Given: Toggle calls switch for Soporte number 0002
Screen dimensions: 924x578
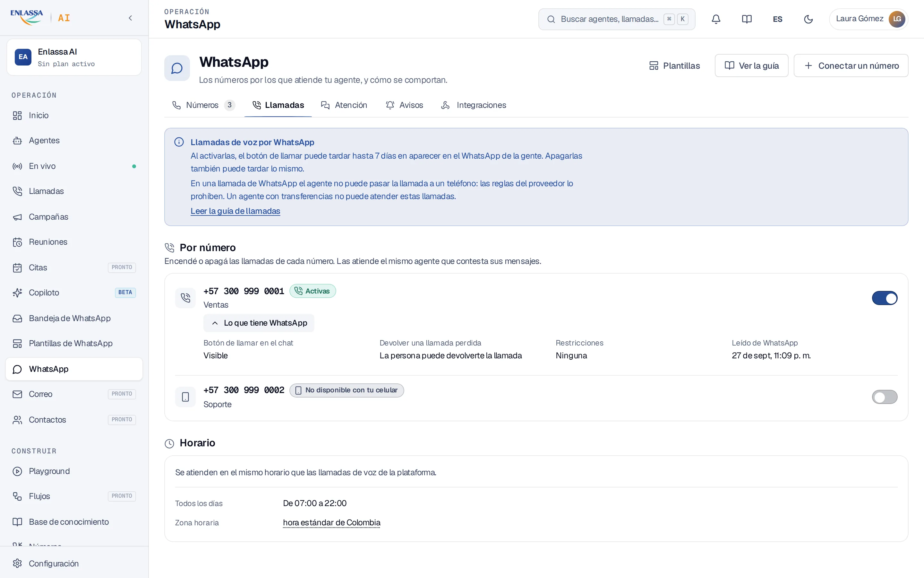Looking at the screenshot, I should tap(884, 397).
